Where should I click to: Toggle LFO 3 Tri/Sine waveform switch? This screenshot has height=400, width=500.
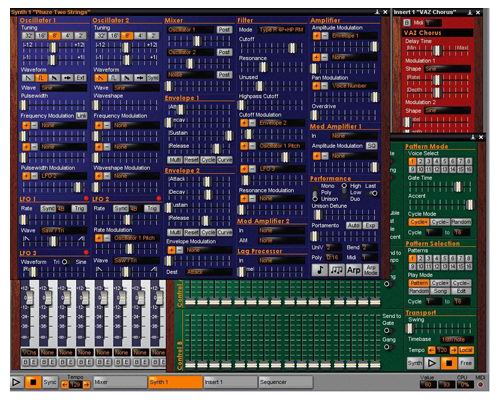click(x=64, y=262)
